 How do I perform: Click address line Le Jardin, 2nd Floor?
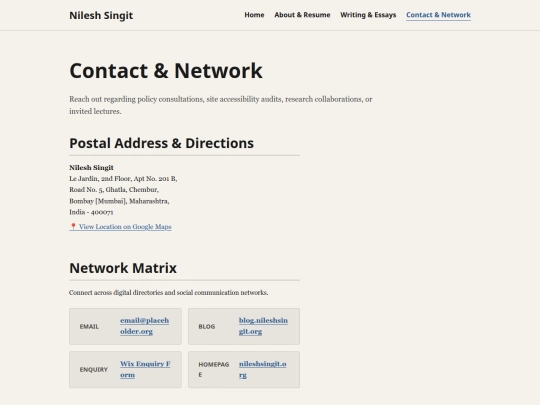point(123,179)
